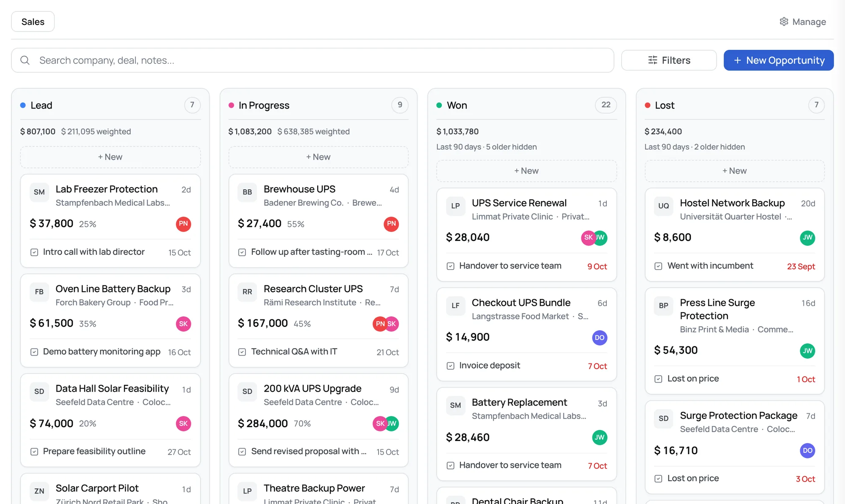Open the 200 kVA UPS Upgrade card

point(319,420)
